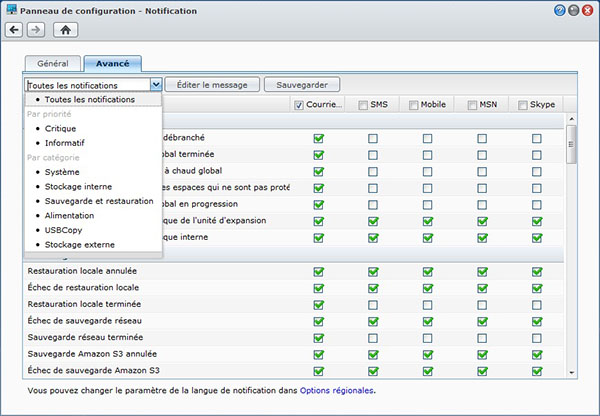Select the 'Restauration locale terminée' row
Image resolution: width=600 pixels, height=416 pixels.
coord(293,305)
